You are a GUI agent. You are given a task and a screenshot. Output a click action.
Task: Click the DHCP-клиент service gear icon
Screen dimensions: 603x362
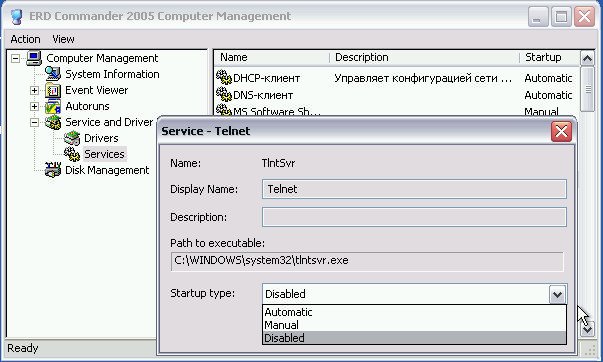click(x=223, y=78)
